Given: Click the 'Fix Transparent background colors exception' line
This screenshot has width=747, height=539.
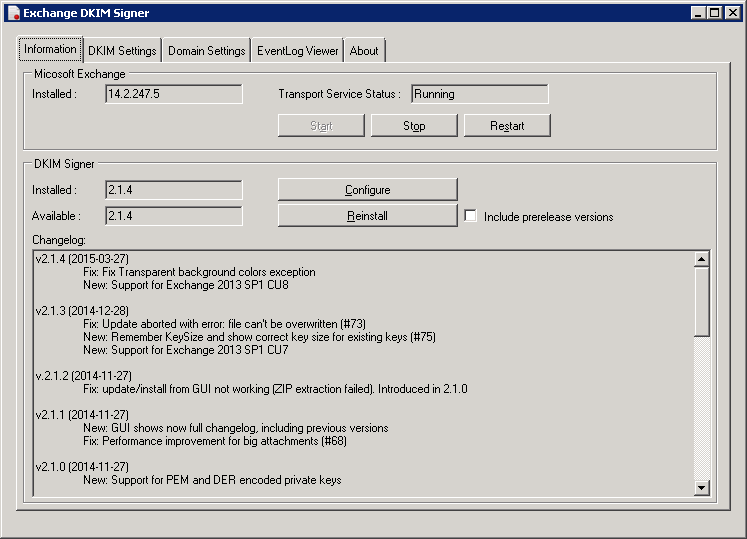Looking at the screenshot, I should (199, 272).
